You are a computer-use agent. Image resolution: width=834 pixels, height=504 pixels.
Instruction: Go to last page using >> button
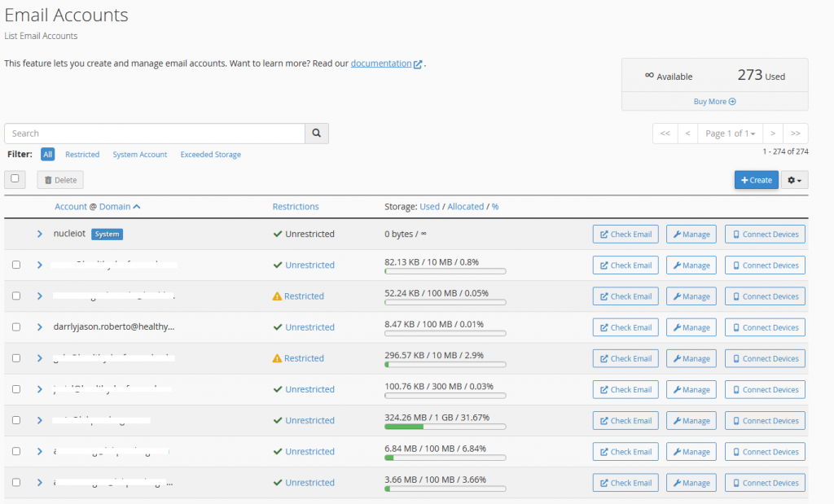tap(796, 134)
